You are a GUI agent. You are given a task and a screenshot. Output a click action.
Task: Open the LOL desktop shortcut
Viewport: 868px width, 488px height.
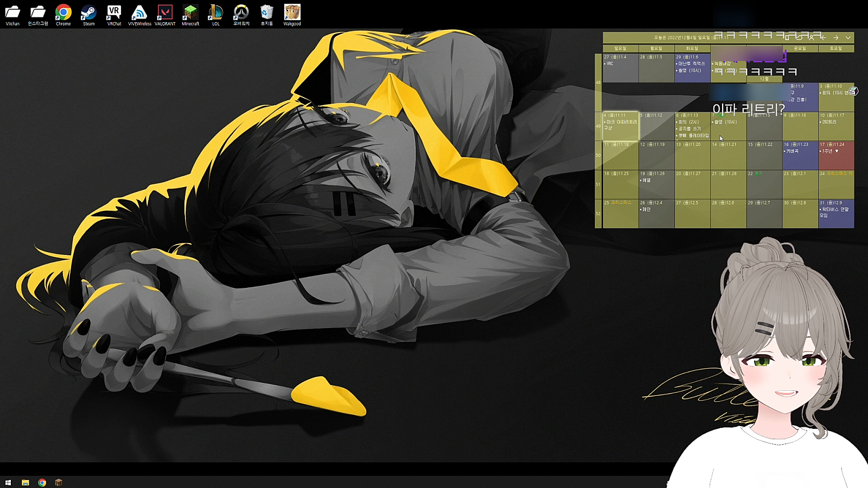[x=216, y=15]
